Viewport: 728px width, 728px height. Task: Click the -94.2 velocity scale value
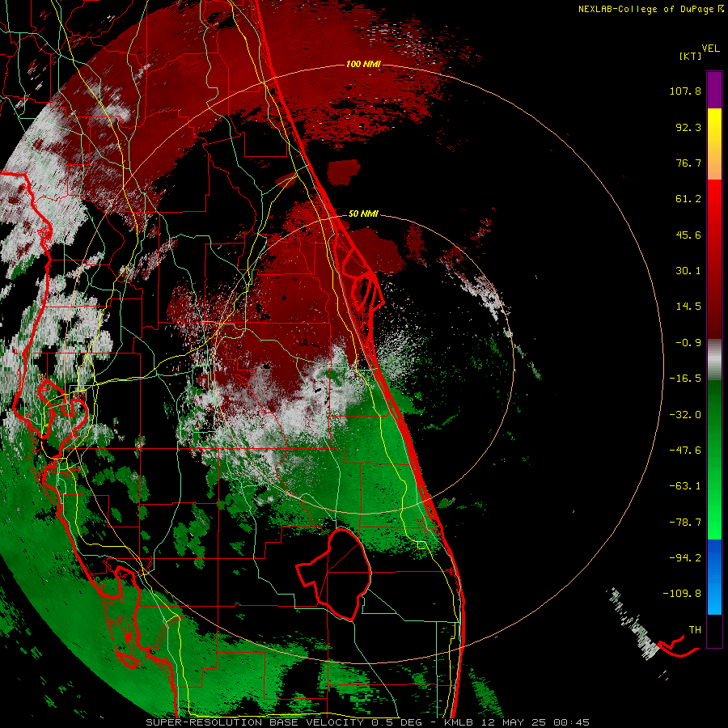[x=685, y=557]
